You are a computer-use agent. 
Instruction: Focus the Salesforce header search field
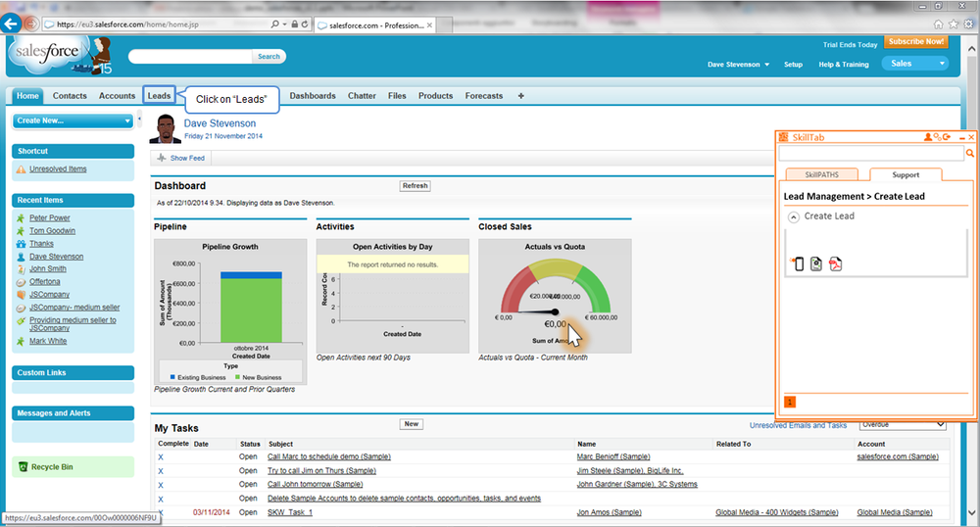click(x=190, y=56)
